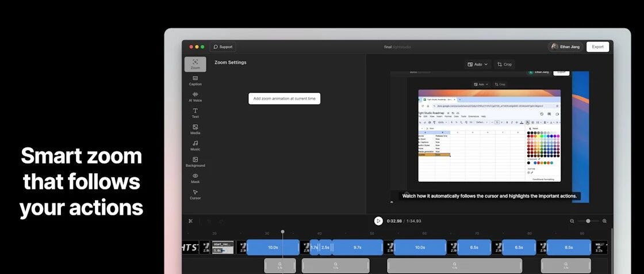The height and width of the screenshot is (274, 644).
Task: Select the start_rec clip on timeline
Action: pyautogui.click(x=223, y=248)
